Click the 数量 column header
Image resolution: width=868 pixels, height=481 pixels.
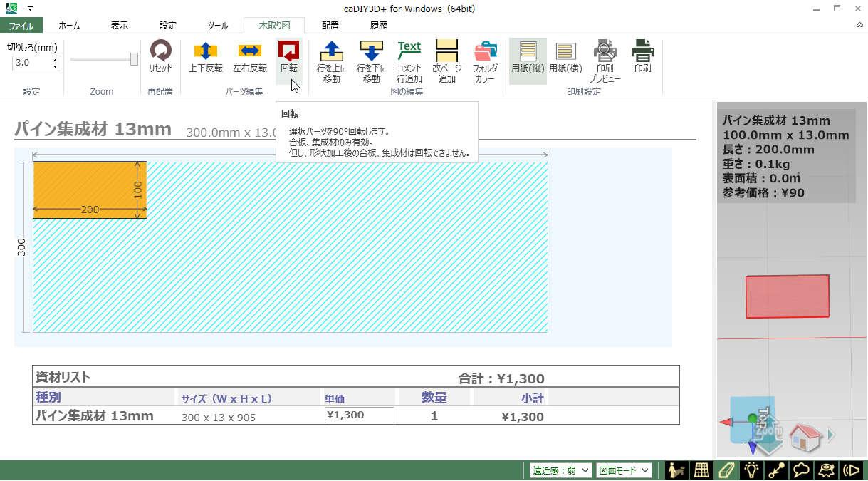pyautogui.click(x=434, y=398)
